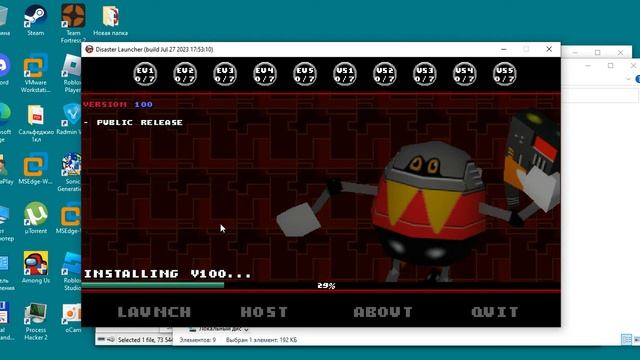Open VMware Workstation desktop shortcut
This screenshot has width=640, height=360.
(35, 73)
